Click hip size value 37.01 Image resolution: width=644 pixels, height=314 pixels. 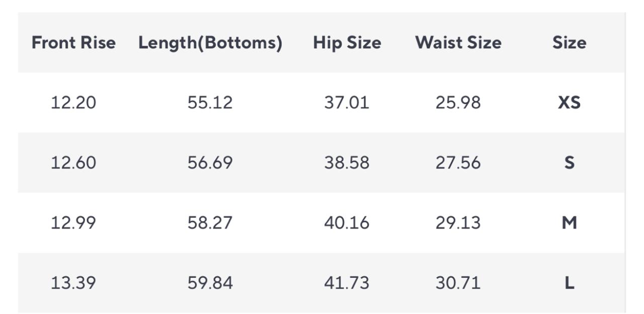347,103
